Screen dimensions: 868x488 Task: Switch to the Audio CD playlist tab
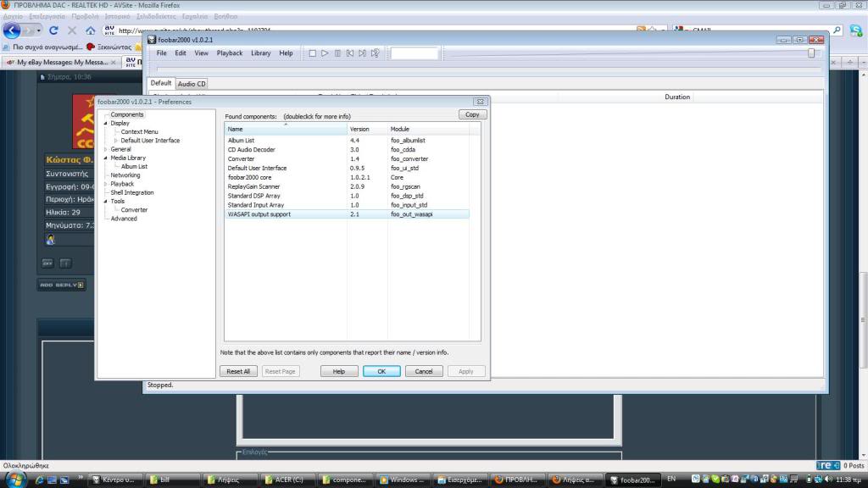pos(192,84)
